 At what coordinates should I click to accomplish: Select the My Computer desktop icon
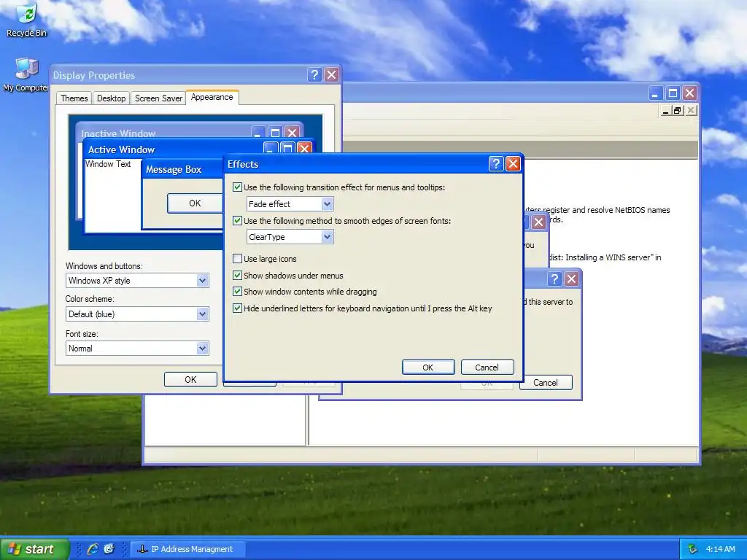click(26, 75)
